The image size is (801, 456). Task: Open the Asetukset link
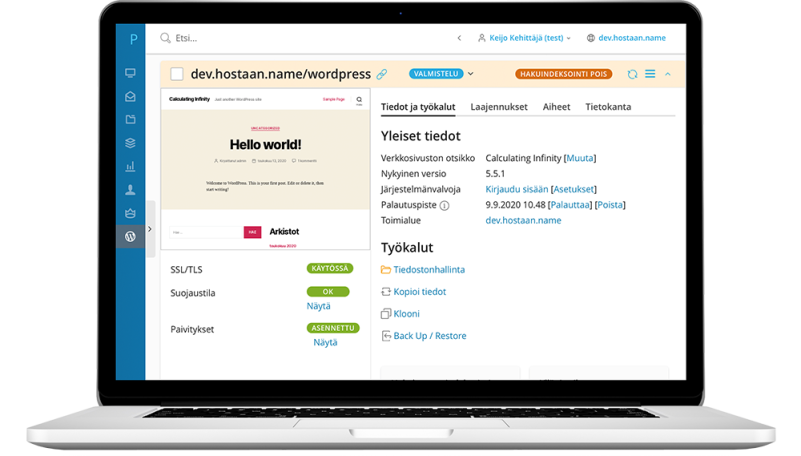point(574,189)
